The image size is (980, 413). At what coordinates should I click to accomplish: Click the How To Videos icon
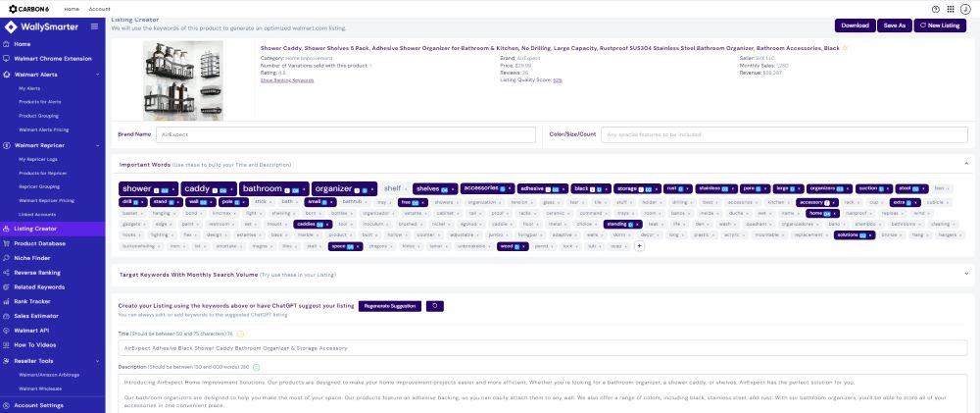click(x=6, y=344)
